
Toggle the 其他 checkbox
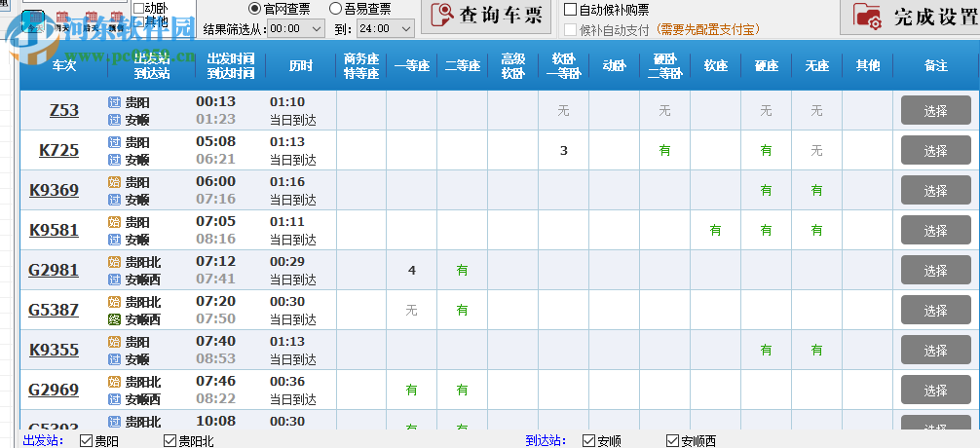pos(138,23)
